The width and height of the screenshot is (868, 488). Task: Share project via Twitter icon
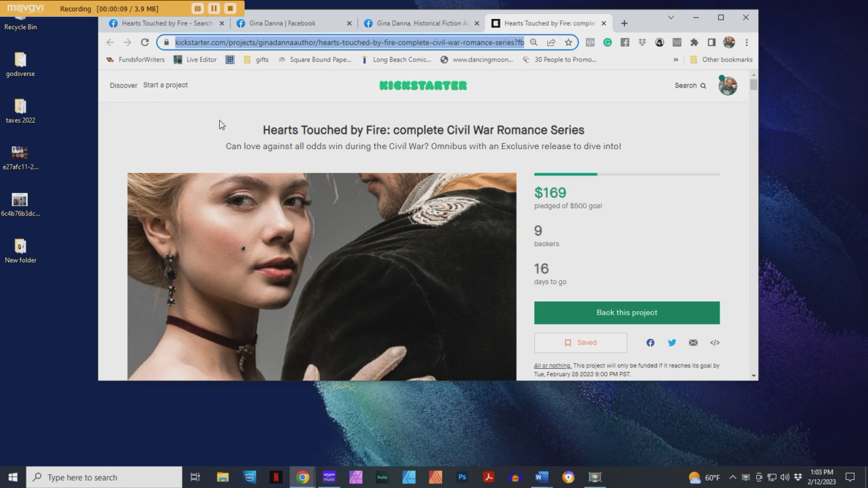pos(671,343)
